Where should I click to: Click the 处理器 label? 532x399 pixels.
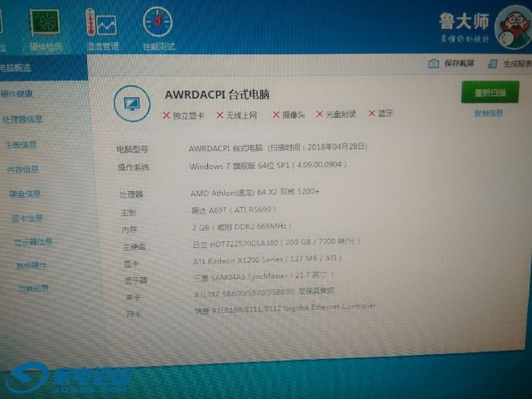131,194
